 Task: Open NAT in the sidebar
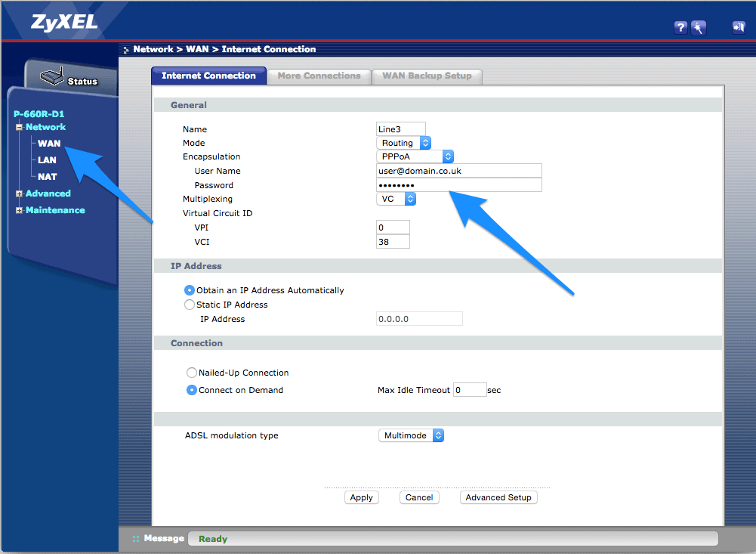48,177
